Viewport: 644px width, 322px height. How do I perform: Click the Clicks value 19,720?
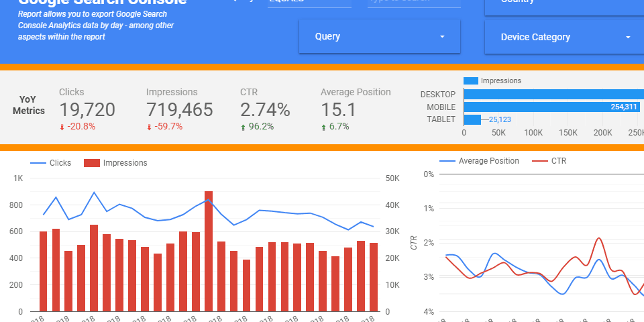(87, 109)
